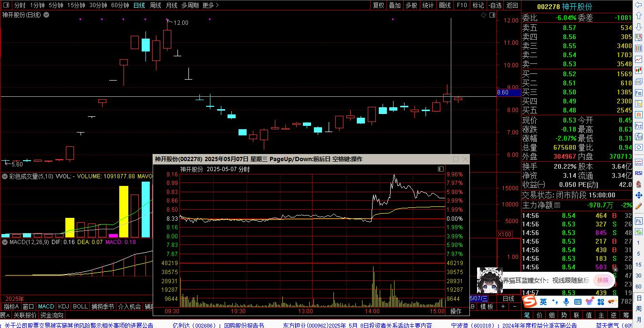Select the BOLL indicator tab
Screen dimensions: 644x328
tap(80, 306)
